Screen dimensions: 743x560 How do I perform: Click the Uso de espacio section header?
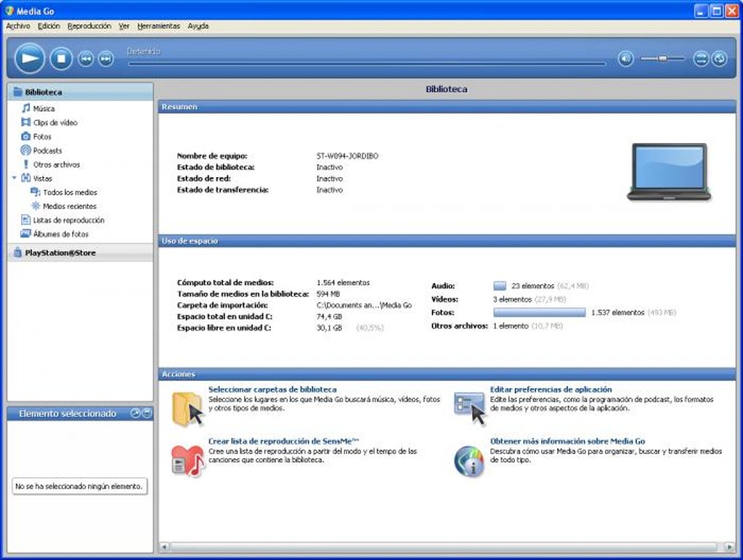(x=447, y=241)
